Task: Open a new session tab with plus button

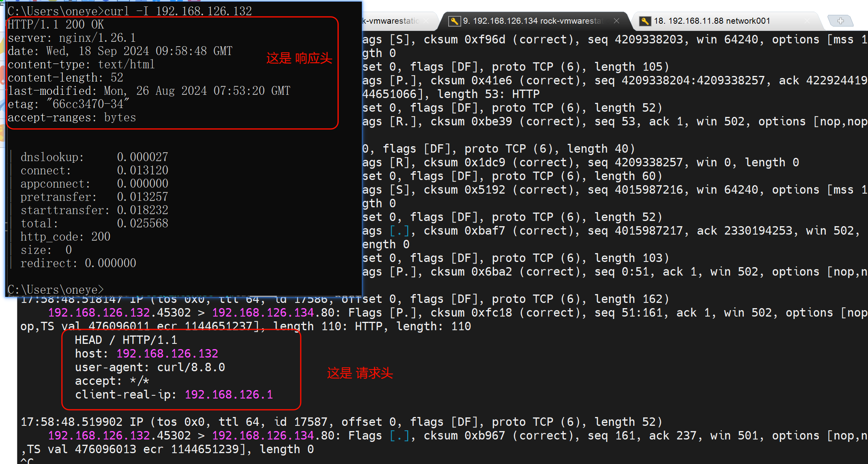Action: 840,21
